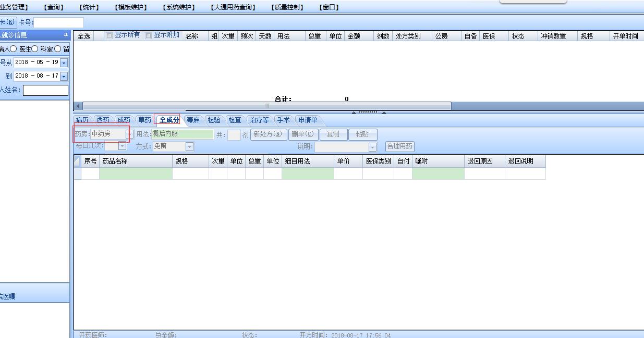This screenshot has width=644, height=338.
Task: Open the 窗口 menu
Action: 329,7
